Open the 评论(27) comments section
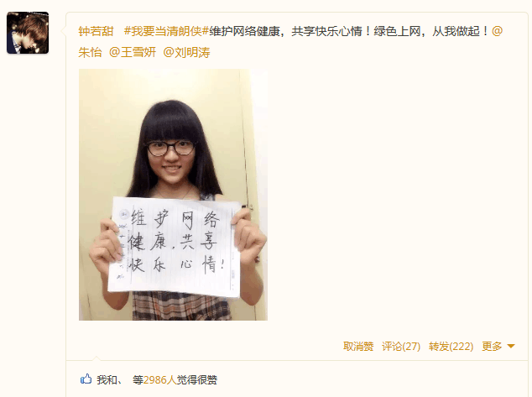 [401, 347]
